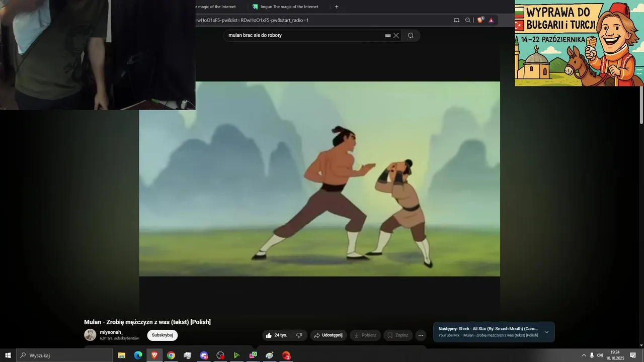Click the webcam overlay in the corner

tap(98, 55)
